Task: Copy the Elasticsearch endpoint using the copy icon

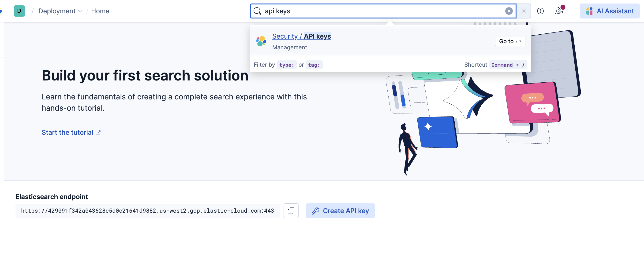Action: pyautogui.click(x=291, y=211)
